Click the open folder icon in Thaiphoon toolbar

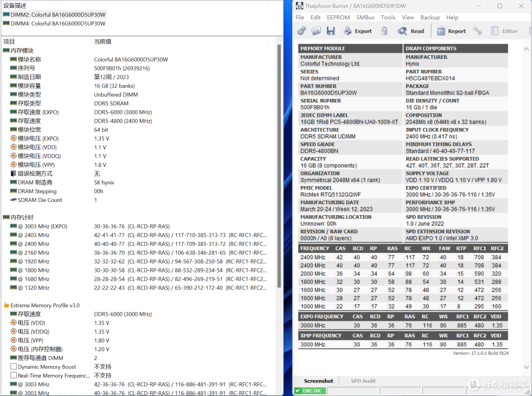click(x=316, y=31)
